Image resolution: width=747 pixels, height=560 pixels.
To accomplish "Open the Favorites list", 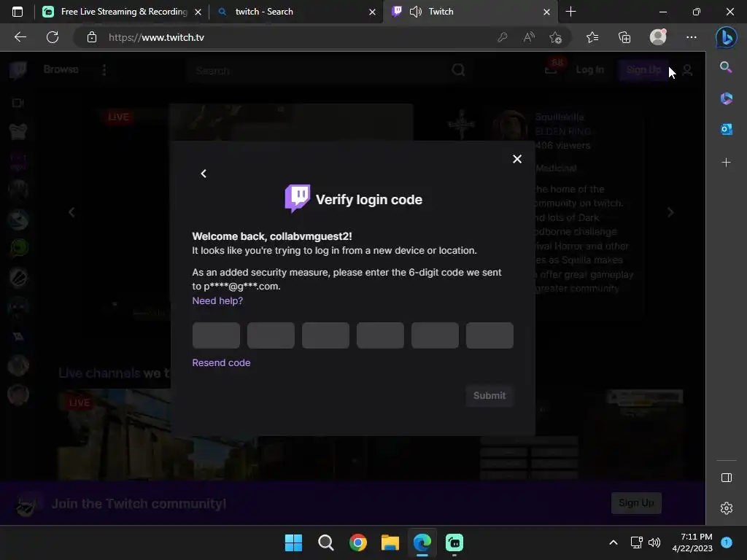I will click(x=592, y=37).
